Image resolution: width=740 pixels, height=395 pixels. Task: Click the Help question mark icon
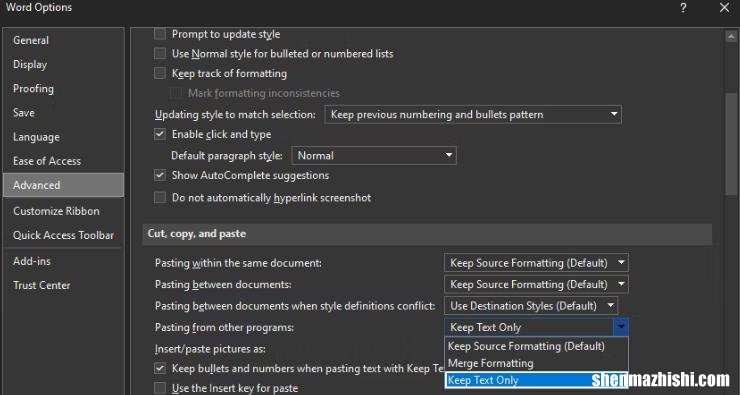pyautogui.click(x=683, y=8)
